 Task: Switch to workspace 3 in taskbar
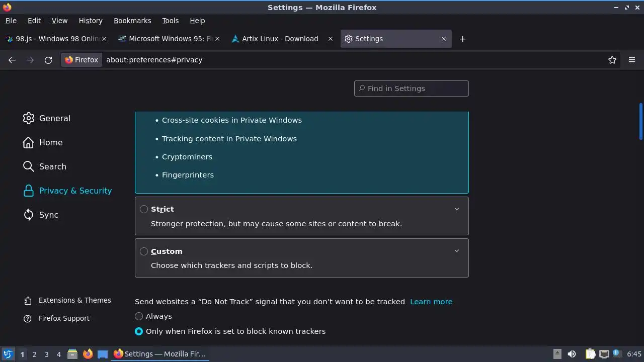tap(46, 354)
